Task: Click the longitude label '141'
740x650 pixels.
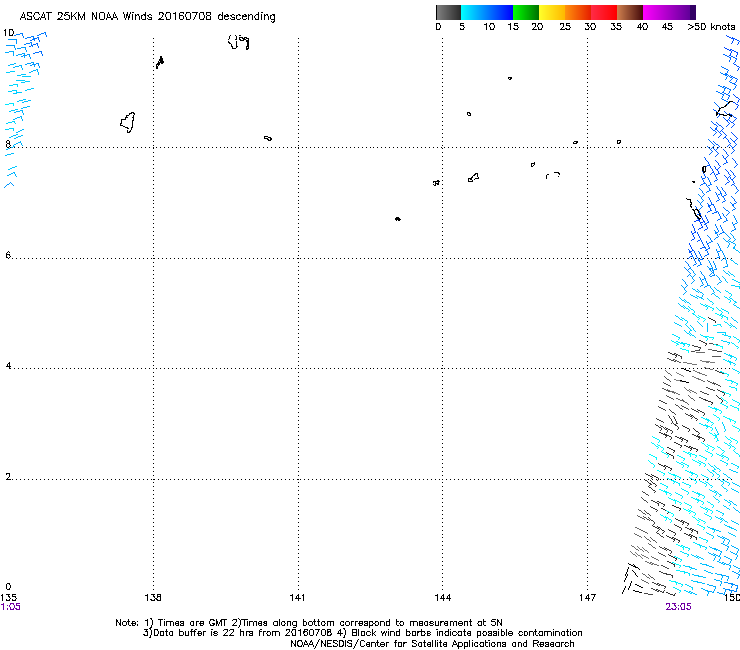Action: point(297,598)
